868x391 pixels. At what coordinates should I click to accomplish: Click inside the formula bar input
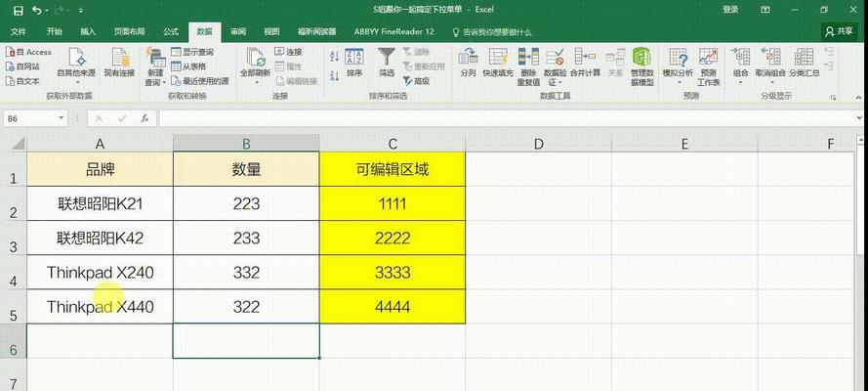(x=507, y=118)
